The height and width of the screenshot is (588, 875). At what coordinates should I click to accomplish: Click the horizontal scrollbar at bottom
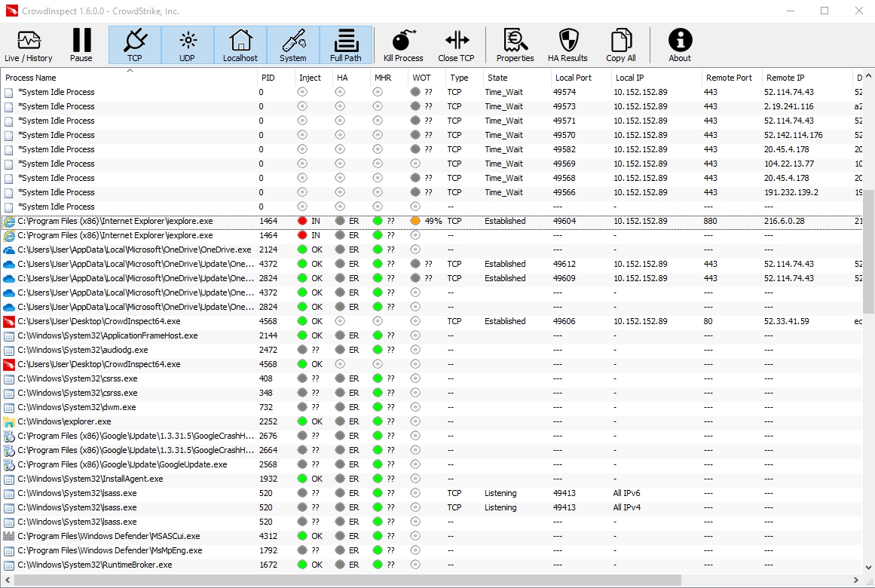347,580
